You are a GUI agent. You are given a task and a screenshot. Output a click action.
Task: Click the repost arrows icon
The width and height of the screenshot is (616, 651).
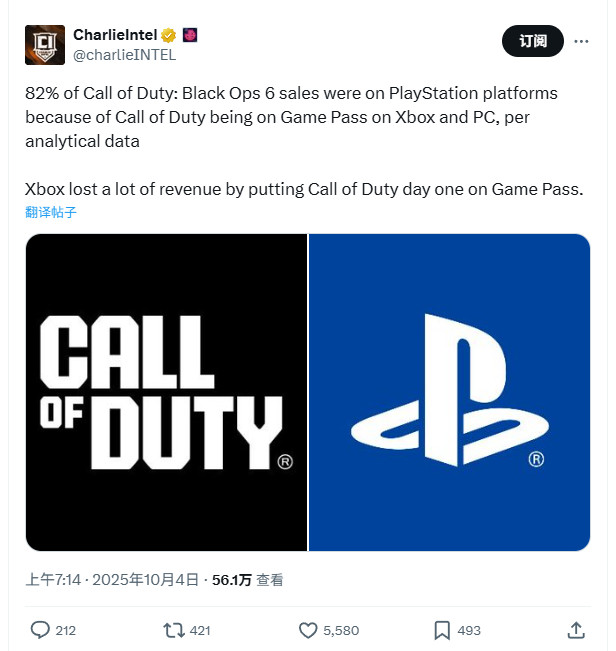(173, 630)
